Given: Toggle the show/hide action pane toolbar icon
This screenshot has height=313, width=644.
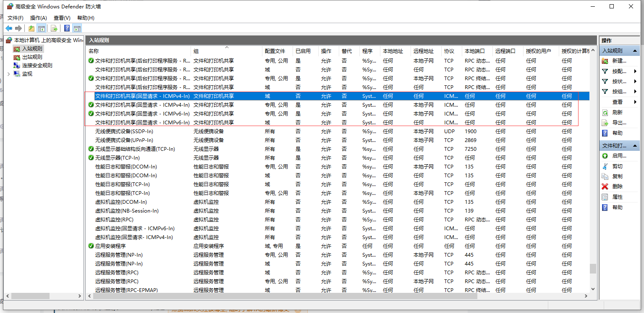Looking at the screenshot, I should [x=77, y=29].
